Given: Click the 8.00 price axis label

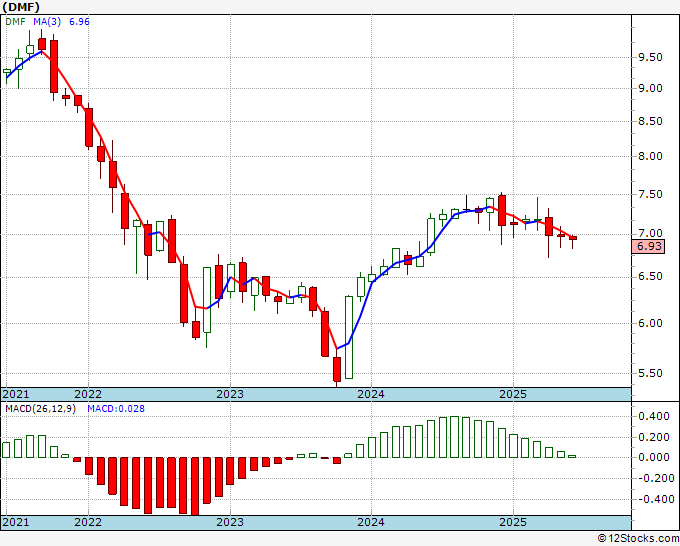Looking at the screenshot, I should pyautogui.click(x=650, y=157).
